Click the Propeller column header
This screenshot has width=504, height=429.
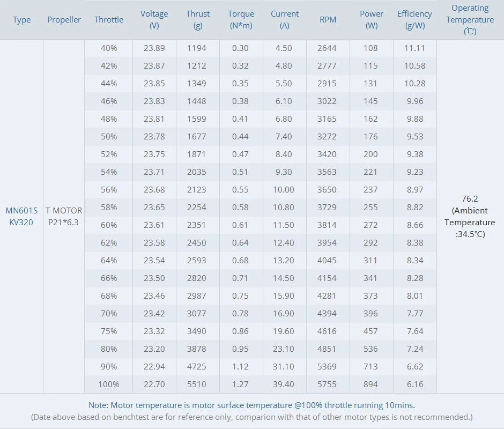(64, 20)
